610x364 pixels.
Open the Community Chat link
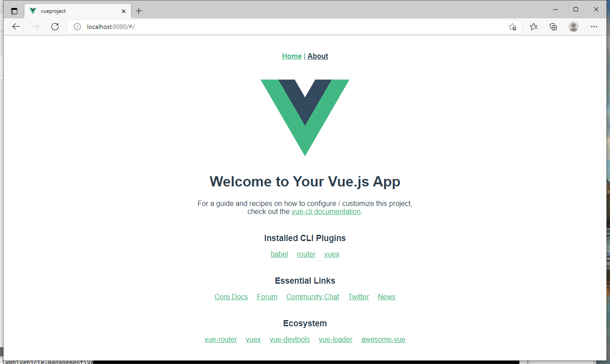tap(313, 297)
